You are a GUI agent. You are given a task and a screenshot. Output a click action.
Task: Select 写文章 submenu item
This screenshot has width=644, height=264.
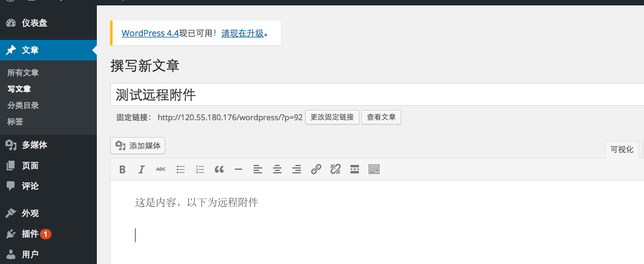[19, 89]
